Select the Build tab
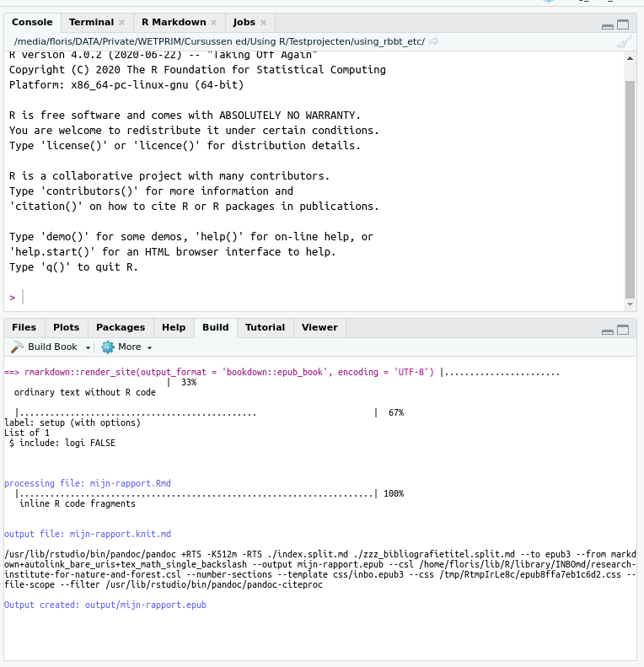This screenshot has height=667, width=644. point(216,327)
